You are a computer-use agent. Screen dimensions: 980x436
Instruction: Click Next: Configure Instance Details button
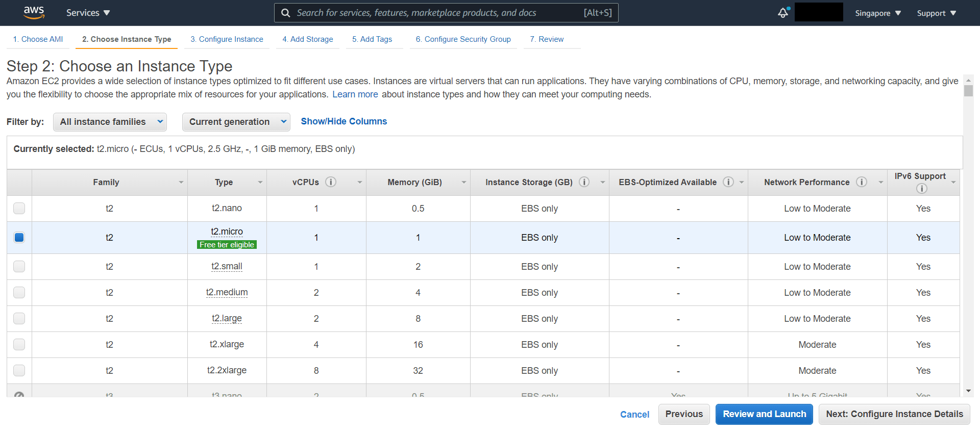click(x=894, y=414)
